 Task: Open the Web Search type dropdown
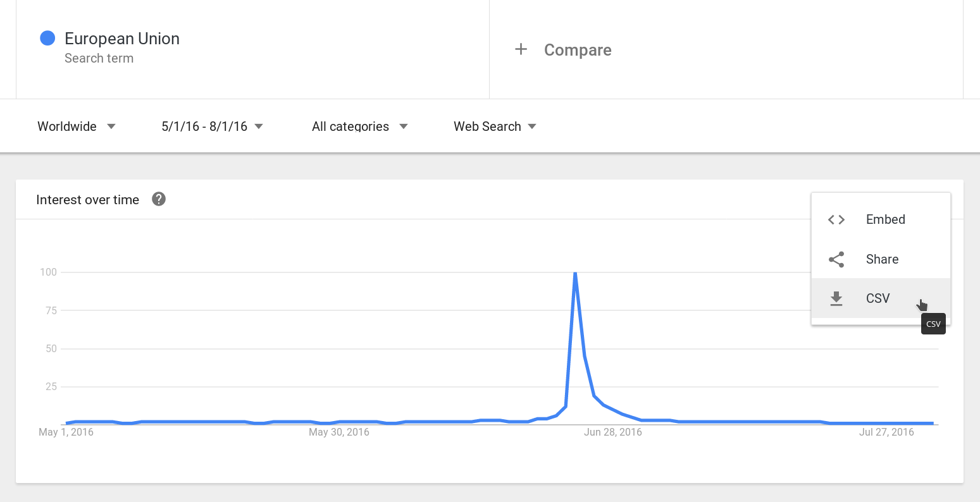(495, 126)
